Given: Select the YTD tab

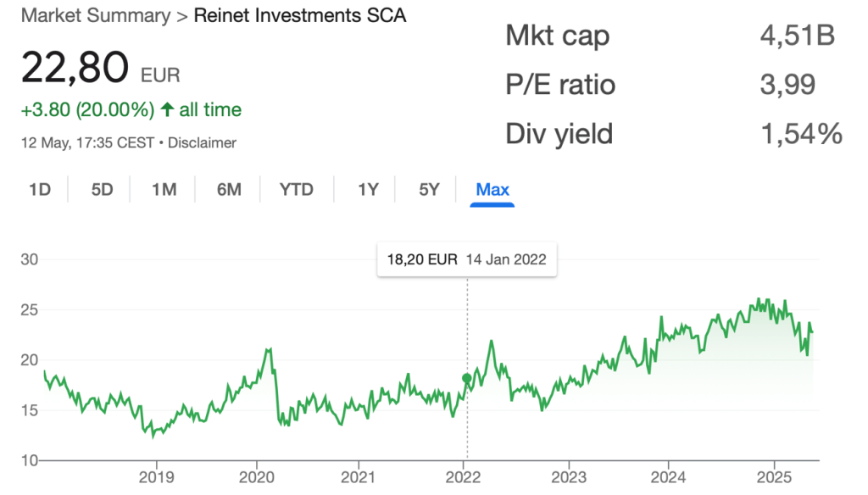Looking at the screenshot, I should coord(297,190).
